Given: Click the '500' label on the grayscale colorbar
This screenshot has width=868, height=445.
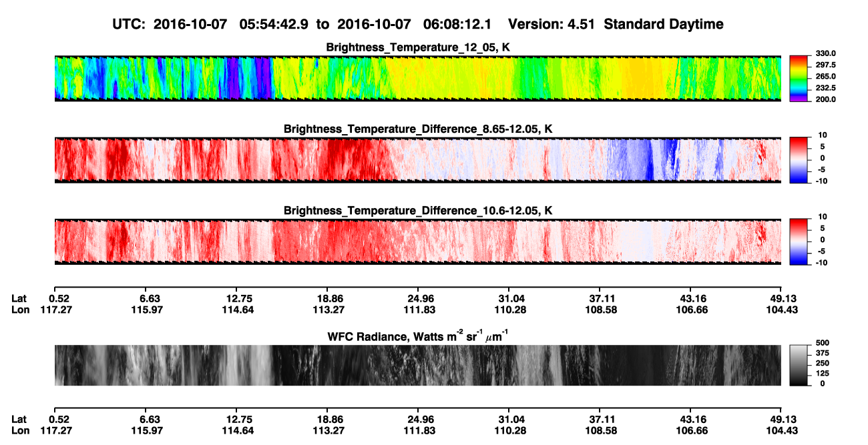Looking at the screenshot, I should click(x=822, y=343).
